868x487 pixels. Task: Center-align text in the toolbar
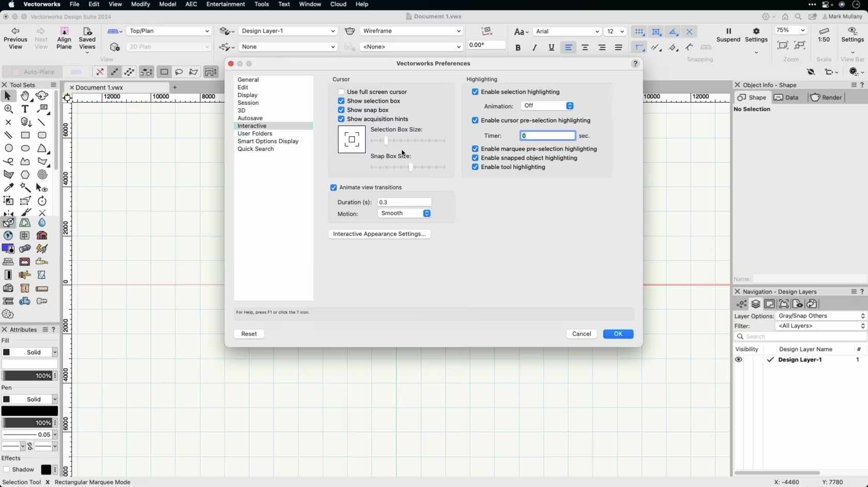(x=585, y=48)
